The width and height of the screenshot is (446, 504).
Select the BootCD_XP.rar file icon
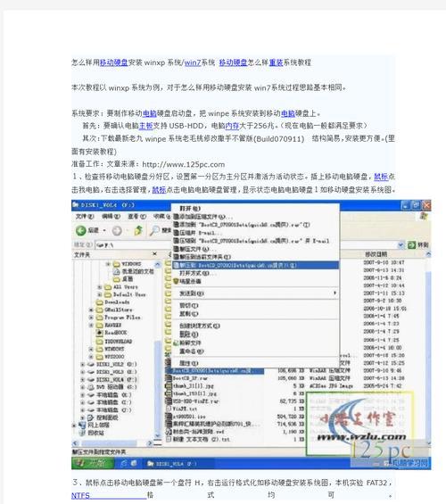click(x=169, y=378)
